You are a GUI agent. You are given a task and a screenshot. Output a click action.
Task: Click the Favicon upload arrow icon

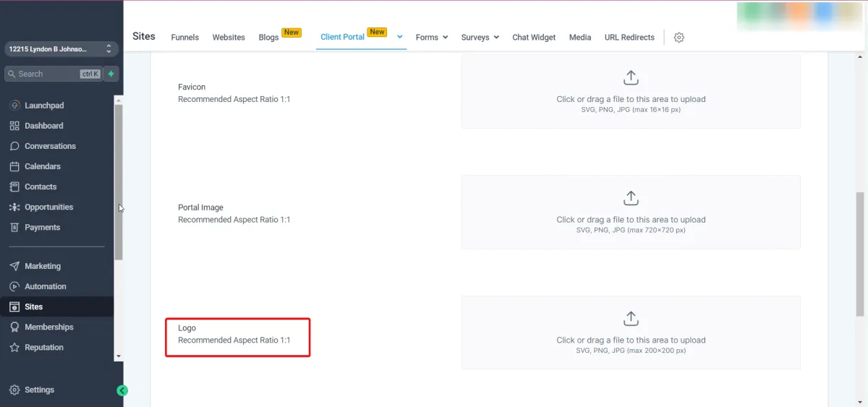[631, 77]
